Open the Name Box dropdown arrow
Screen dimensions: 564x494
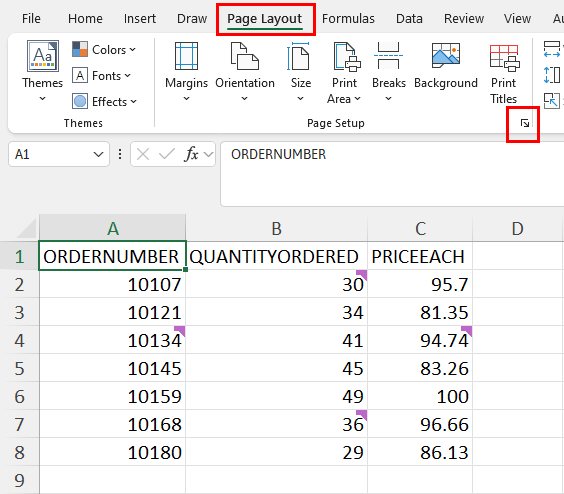click(x=98, y=155)
